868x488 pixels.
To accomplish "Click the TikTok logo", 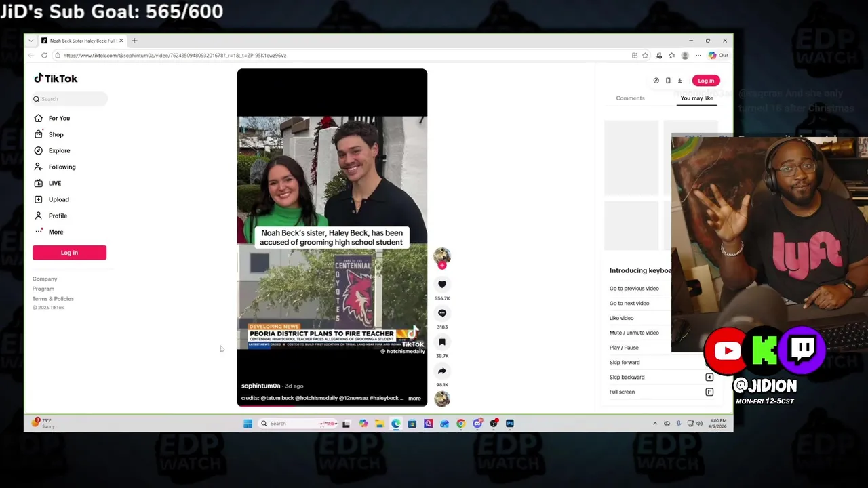I will coord(56,79).
